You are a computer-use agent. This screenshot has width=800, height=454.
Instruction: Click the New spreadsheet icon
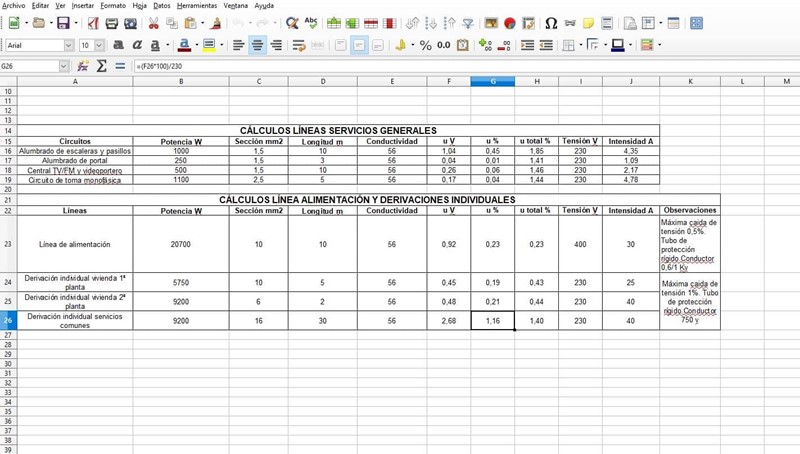click(14, 23)
